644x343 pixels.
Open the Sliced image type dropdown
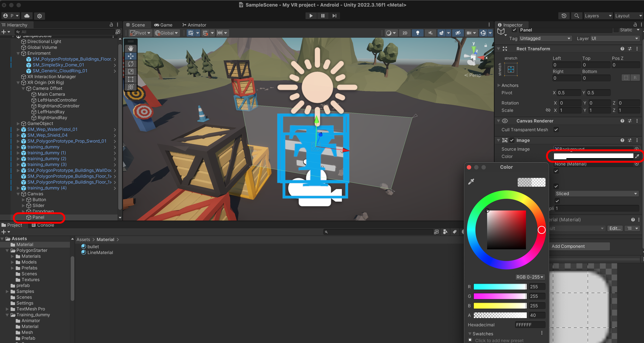pyautogui.click(x=596, y=194)
